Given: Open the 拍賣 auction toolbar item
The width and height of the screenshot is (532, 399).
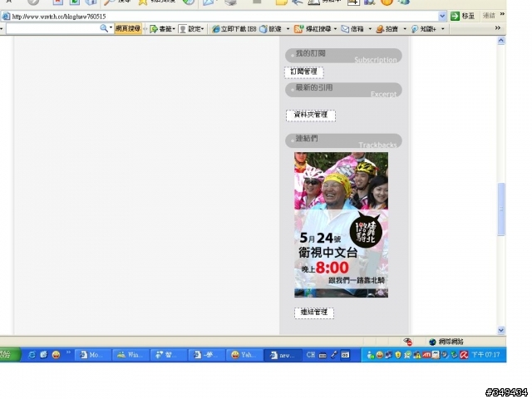Looking at the screenshot, I should pos(387,29).
